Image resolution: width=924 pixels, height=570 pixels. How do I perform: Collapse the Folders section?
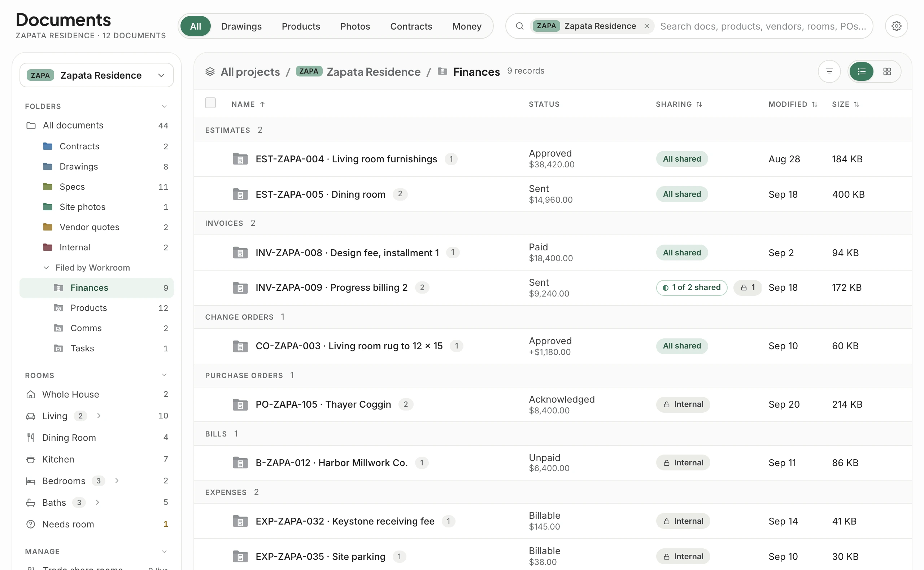(164, 106)
